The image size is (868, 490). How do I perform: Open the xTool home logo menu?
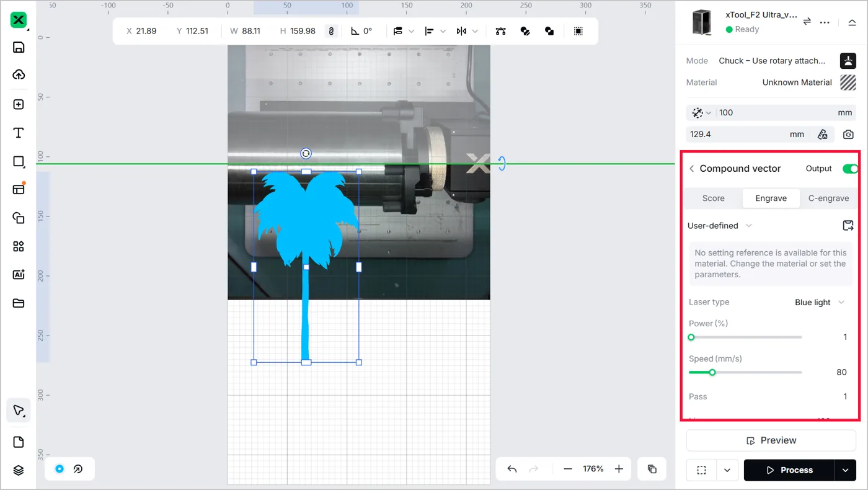pos(19,20)
